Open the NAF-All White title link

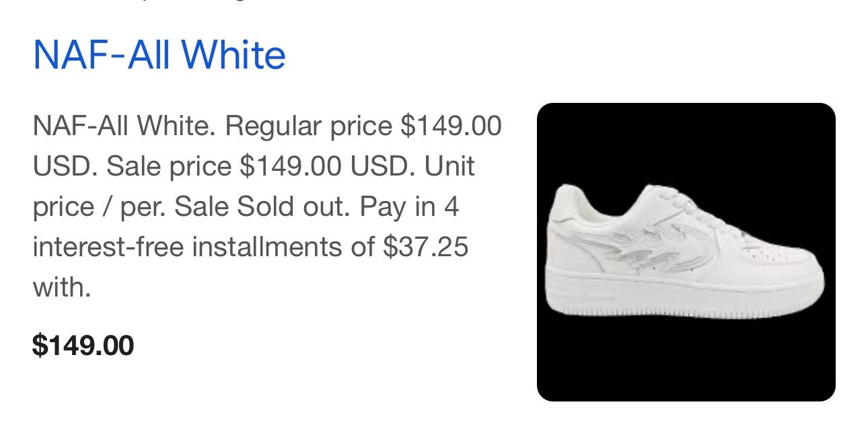pos(159,55)
